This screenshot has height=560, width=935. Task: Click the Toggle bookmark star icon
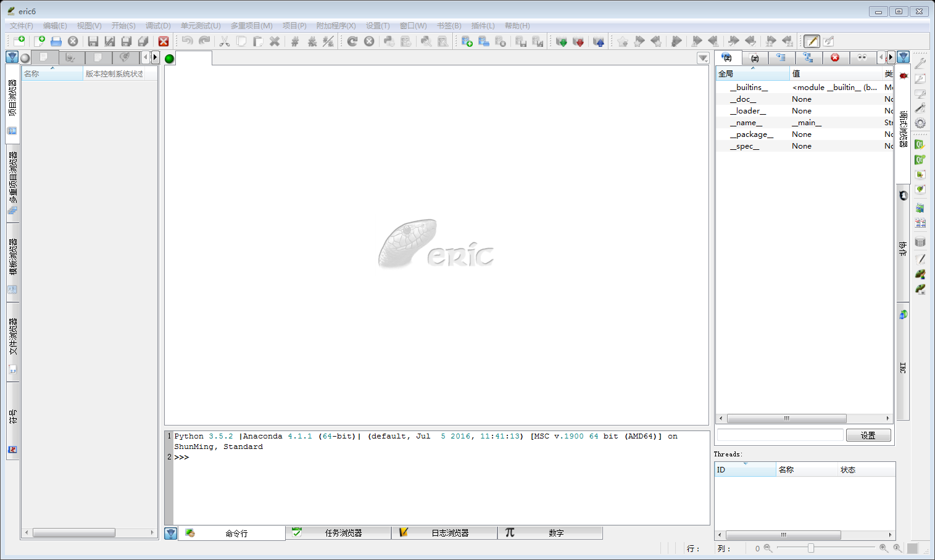tap(623, 41)
